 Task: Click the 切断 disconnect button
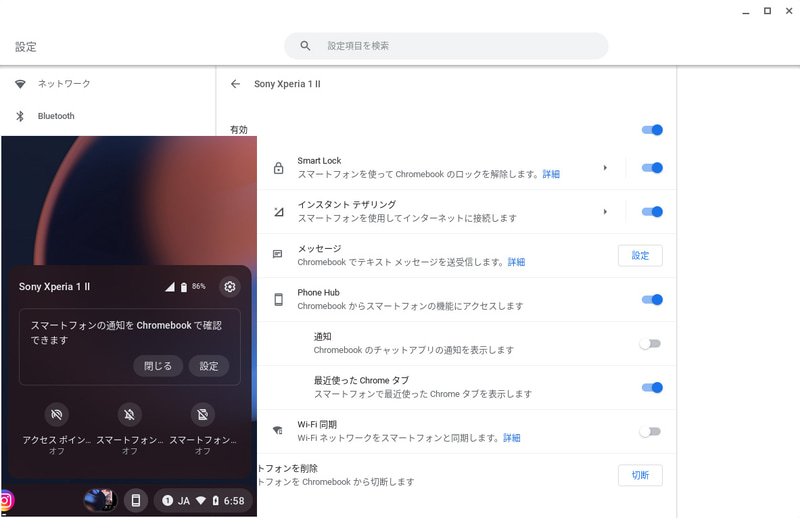[x=640, y=476]
